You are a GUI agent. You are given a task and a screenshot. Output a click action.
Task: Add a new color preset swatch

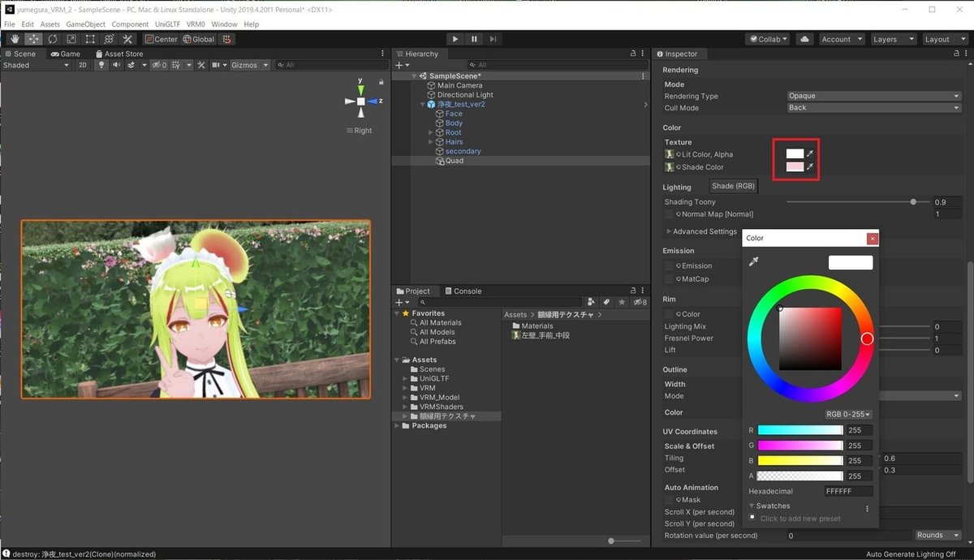click(752, 517)
